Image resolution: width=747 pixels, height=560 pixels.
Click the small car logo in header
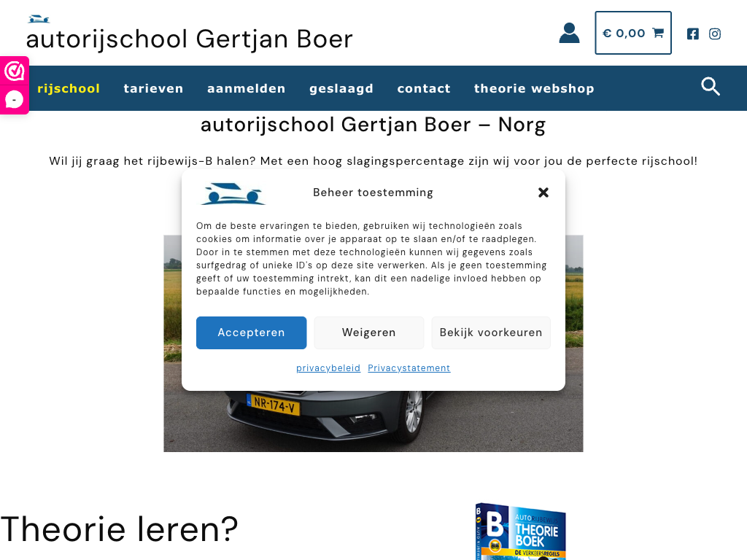tap(39, 19)
